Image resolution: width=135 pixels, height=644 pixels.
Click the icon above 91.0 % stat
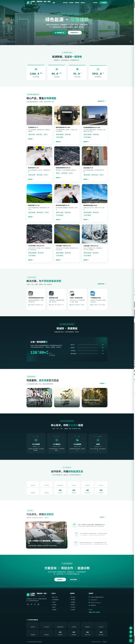pos(77,69)
